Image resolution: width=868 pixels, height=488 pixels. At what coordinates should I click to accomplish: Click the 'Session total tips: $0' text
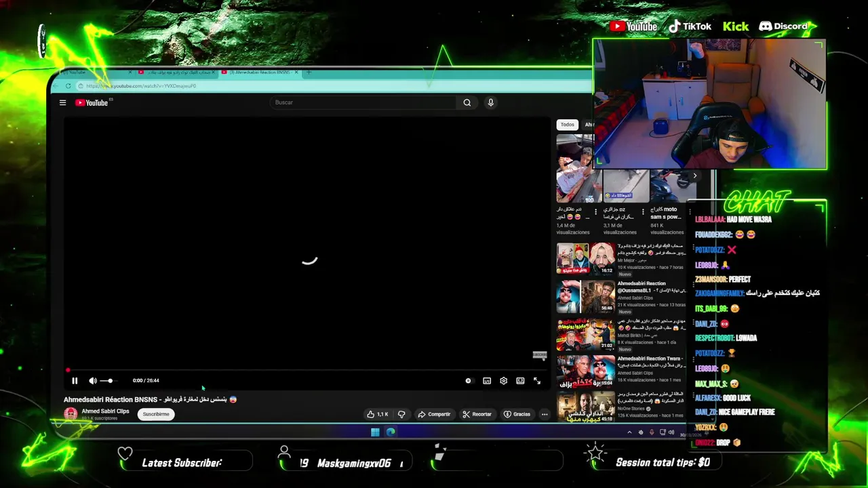[x=663, y=462]
